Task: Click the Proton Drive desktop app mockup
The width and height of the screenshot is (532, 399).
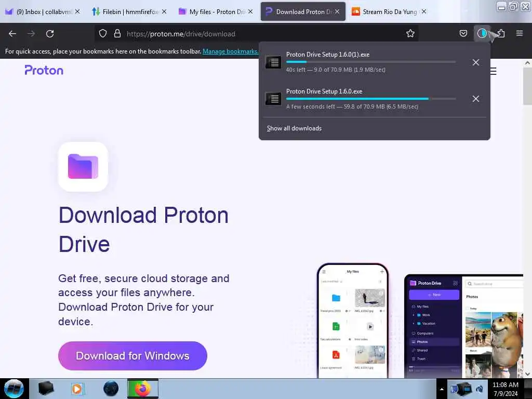Action: pyautogui.click(x=463, y=326)
